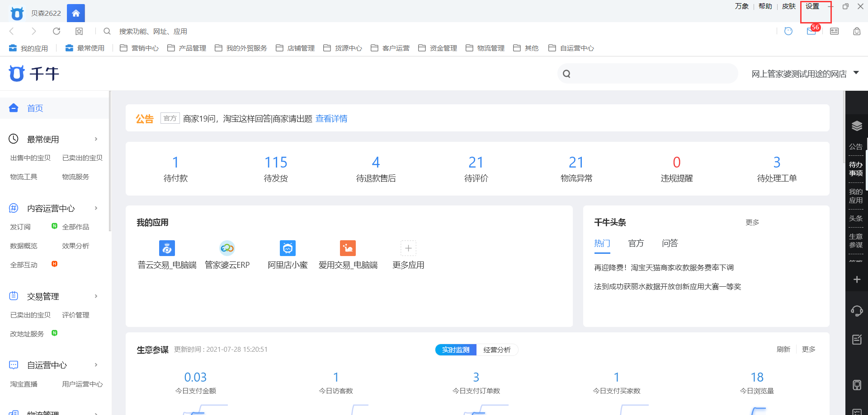Image resolution: width=868 pixels, height=415 pixels.
Task: Click the blue home tab icon
Action: click(x=76, y=13)
